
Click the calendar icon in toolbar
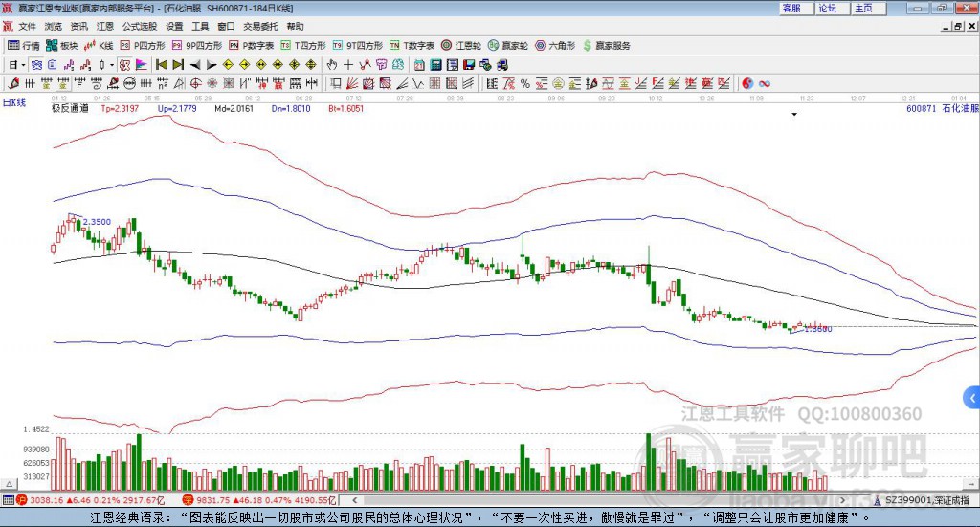[419, 65]
